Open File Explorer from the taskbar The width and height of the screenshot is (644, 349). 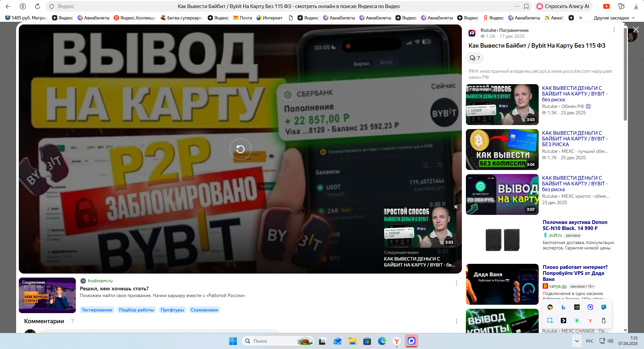[352, 341]
